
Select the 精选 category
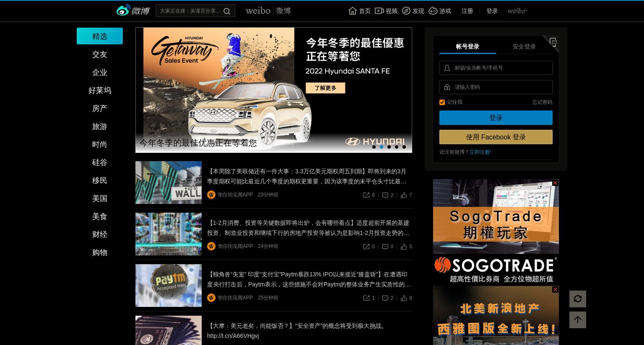100,36
